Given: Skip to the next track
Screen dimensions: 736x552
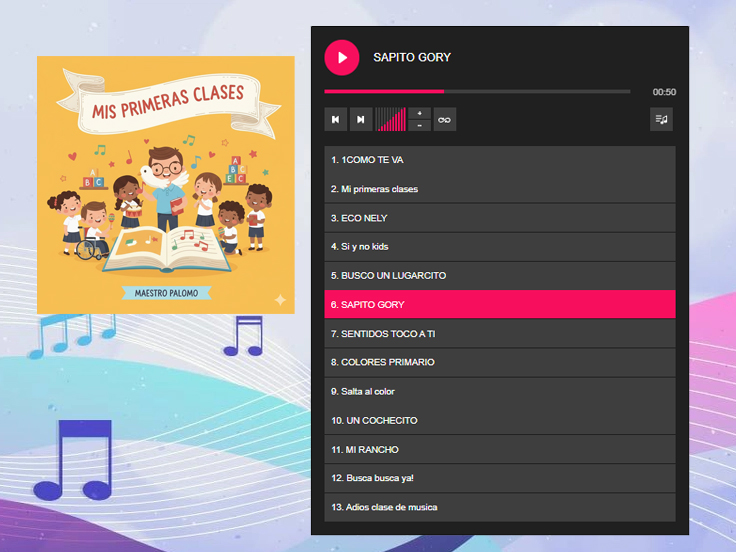Looking at the screenshot, I should [361, 120].
